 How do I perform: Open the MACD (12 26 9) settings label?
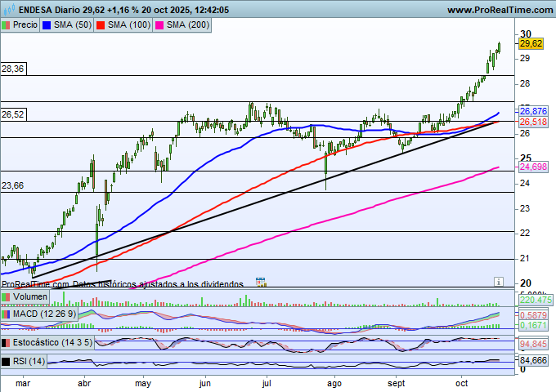coord(44,314)
